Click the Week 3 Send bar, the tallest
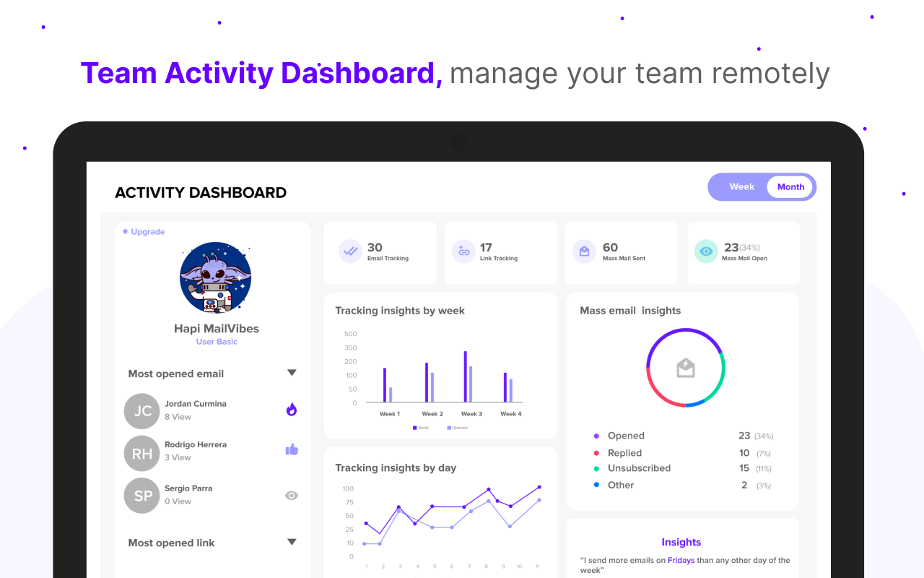Image resolution: width=924 pixels, height=578 pixels. (x=466, y=376)
